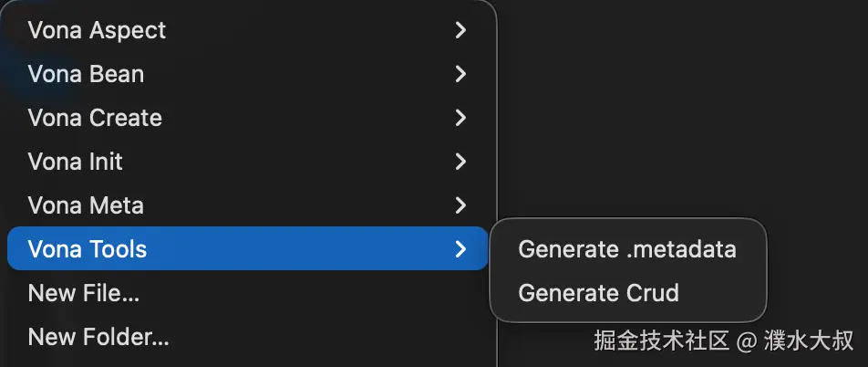Run Generate .metadata from the submenu
The width and height of the screenshot is (868, 367).
pos(627,249)
